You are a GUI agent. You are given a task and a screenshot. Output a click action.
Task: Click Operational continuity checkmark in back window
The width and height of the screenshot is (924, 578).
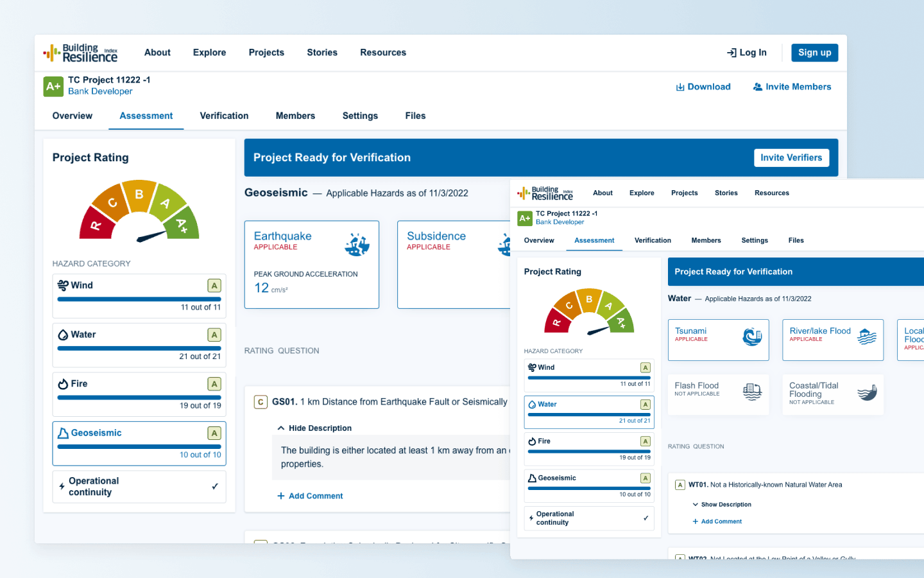pyautogui.click(x=215, y=487)
